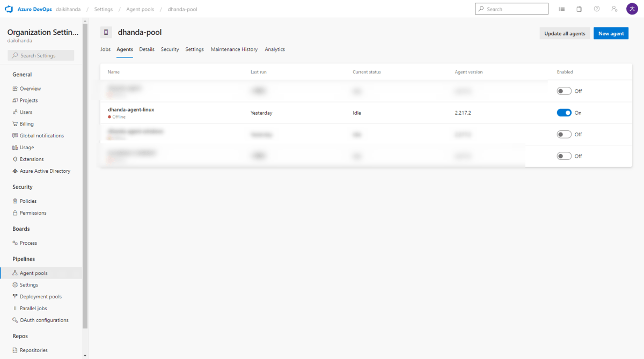Click the Parallel jobs icon

[15, 309]
